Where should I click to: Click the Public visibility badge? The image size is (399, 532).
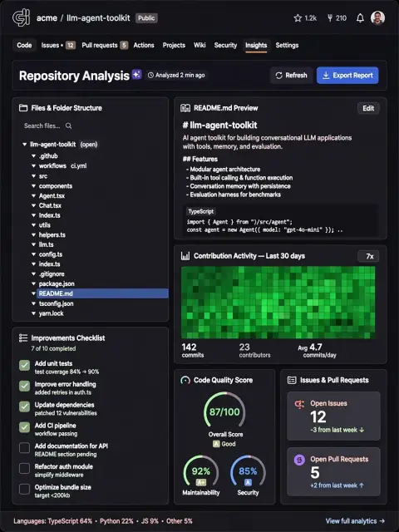pyautogui.click(x=146, y=18)
